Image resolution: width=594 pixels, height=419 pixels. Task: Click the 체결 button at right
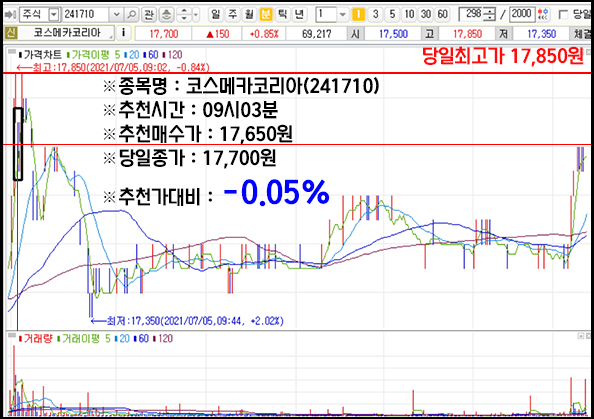582,34
